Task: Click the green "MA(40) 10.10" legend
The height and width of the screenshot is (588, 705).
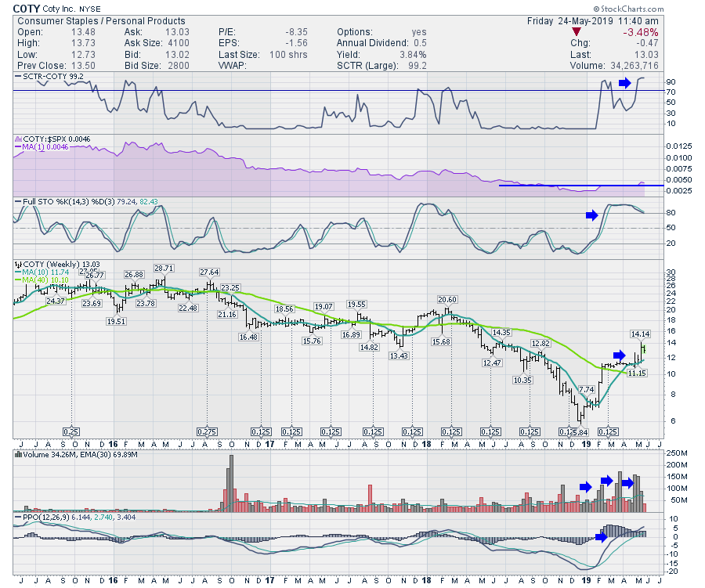Action: click(42, 280)
